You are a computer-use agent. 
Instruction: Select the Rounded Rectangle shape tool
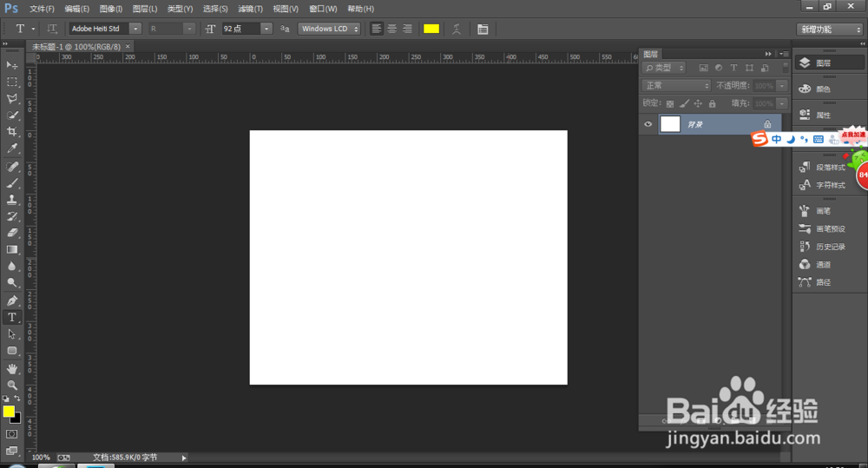(x=11, y=351)
